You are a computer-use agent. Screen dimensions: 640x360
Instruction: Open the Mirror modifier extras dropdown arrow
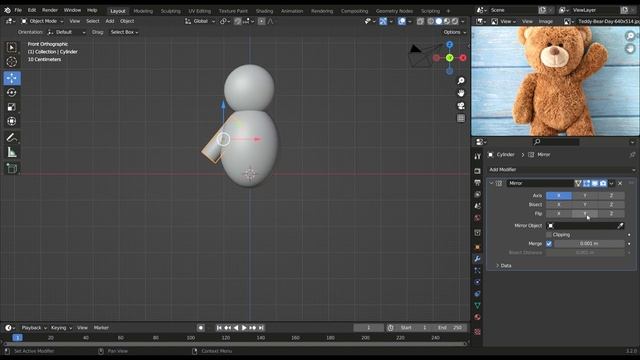(611, 184)
